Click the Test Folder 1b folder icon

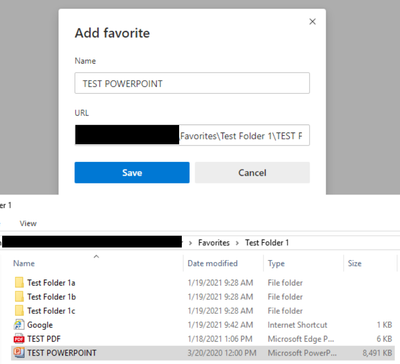[19, 297]
